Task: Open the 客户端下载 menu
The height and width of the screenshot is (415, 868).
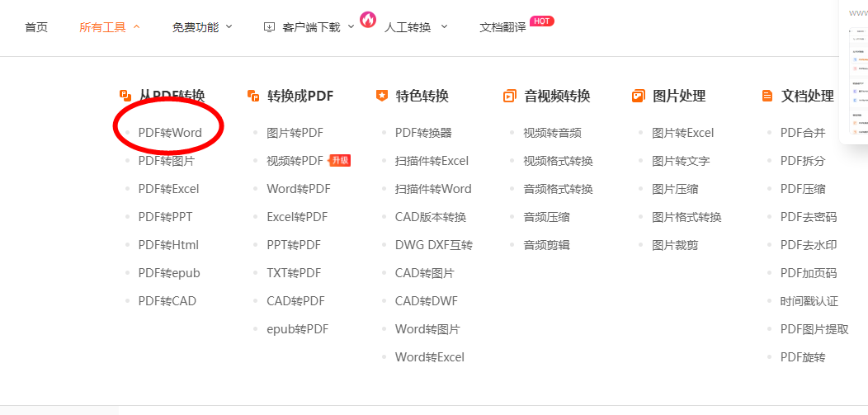Action: tap(311, 27)
